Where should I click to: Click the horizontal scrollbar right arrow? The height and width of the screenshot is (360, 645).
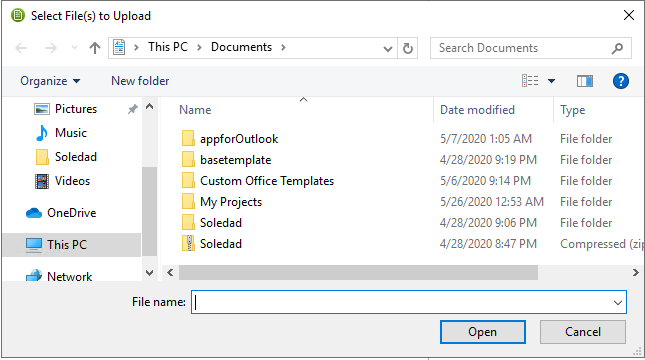[636, 272]
